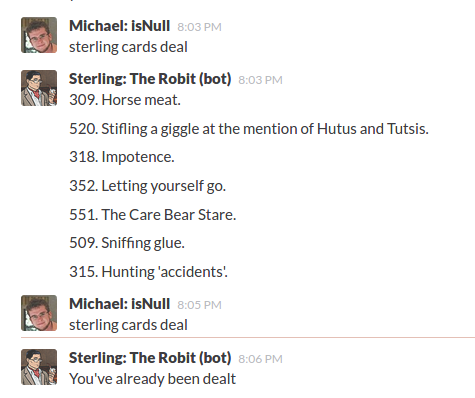This screenshot has width=475, height=398.
Task: Click the '309. Horse meat.' card line
Action: click(x=125, y=100)
